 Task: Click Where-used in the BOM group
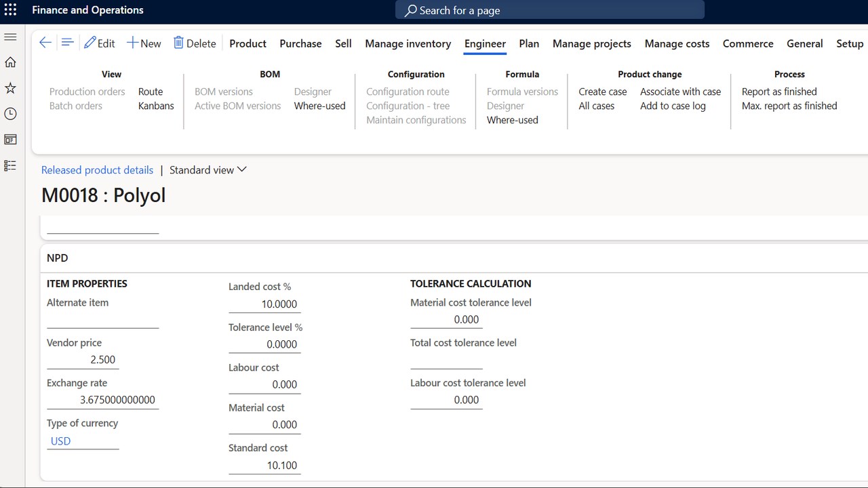319,106
